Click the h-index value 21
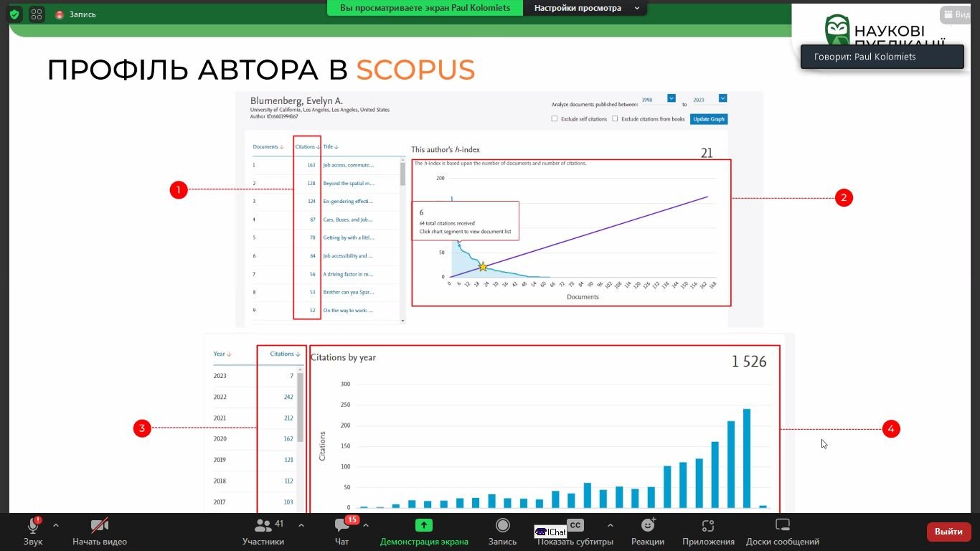 [707, 153]
